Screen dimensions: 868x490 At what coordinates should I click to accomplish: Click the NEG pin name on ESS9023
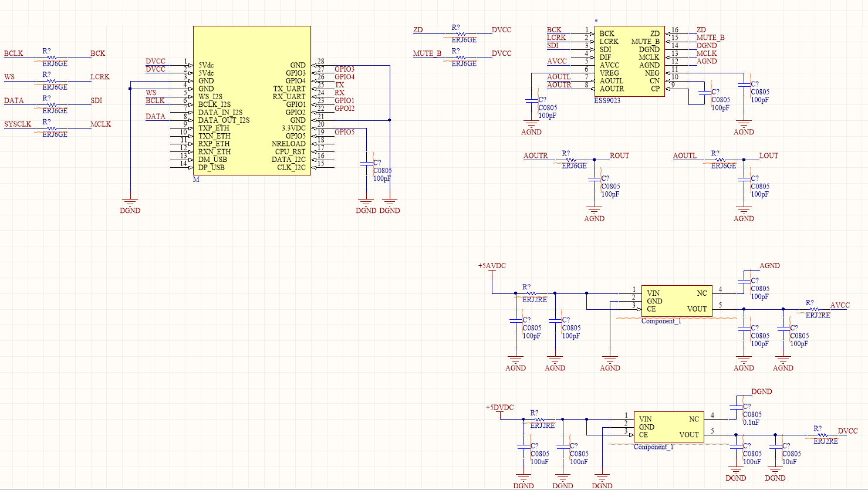tap(652, 73)
